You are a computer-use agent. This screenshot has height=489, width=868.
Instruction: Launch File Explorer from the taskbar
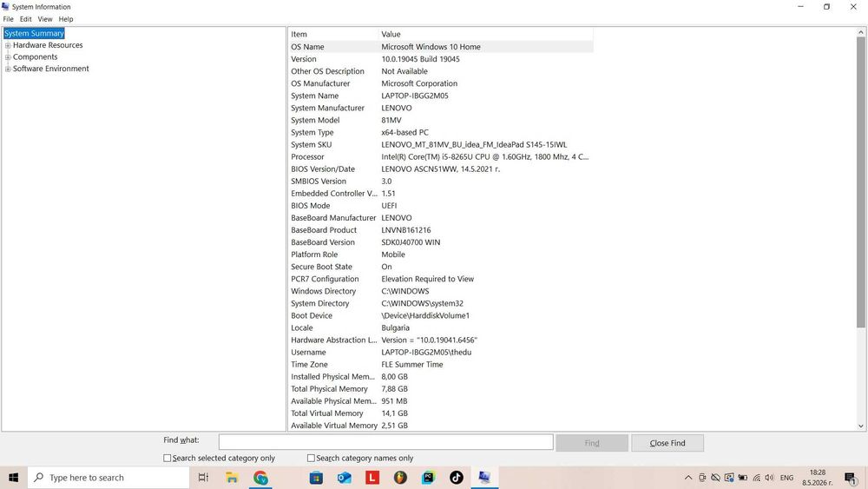click(232, 478)
